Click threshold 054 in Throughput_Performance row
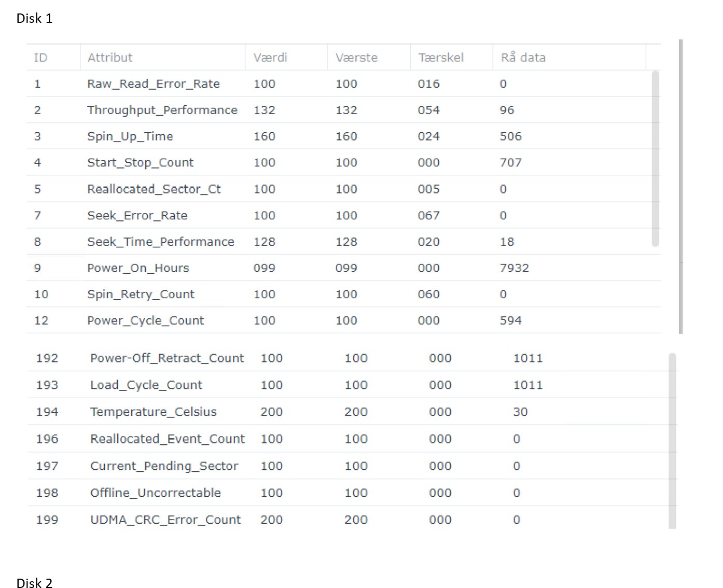The image size is (723, 588). 429,110
